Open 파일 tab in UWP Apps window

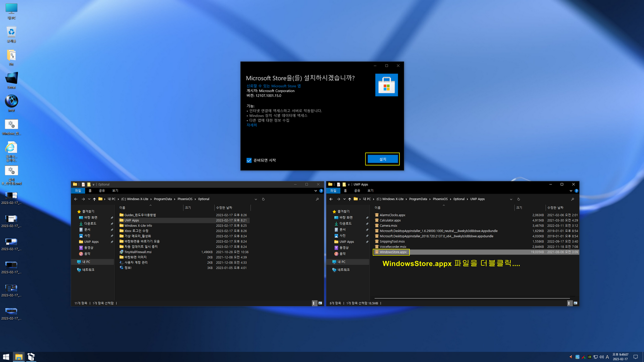click(x=333, y=191)
